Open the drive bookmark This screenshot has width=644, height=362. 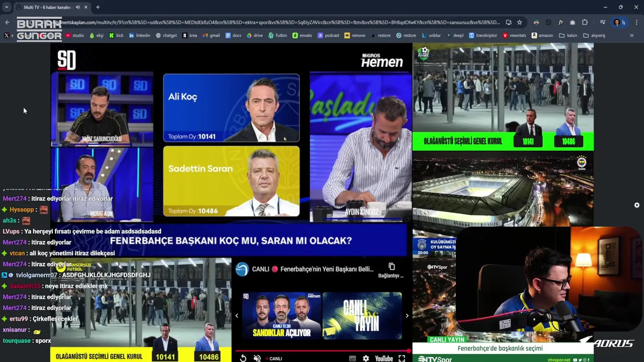[255, 35]
